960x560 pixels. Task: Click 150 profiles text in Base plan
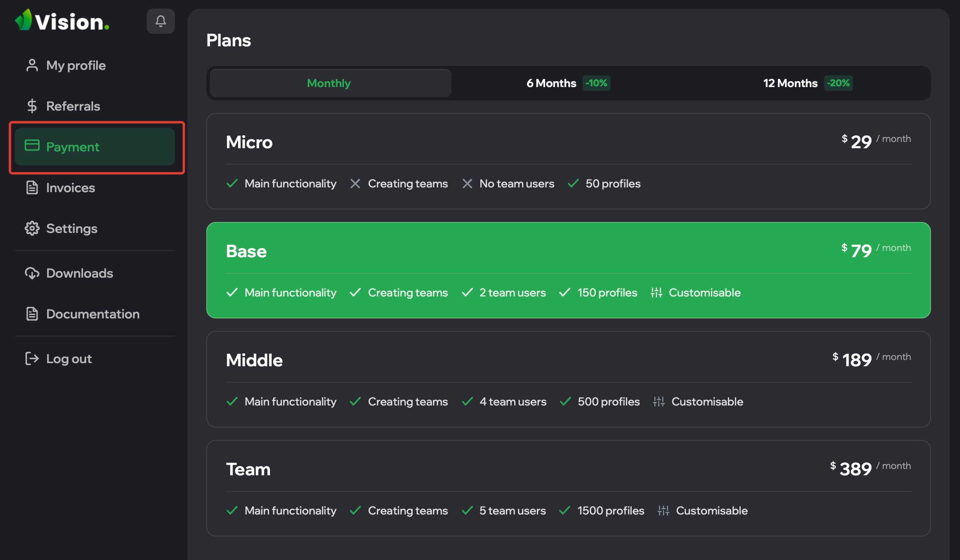pos(607,293)
